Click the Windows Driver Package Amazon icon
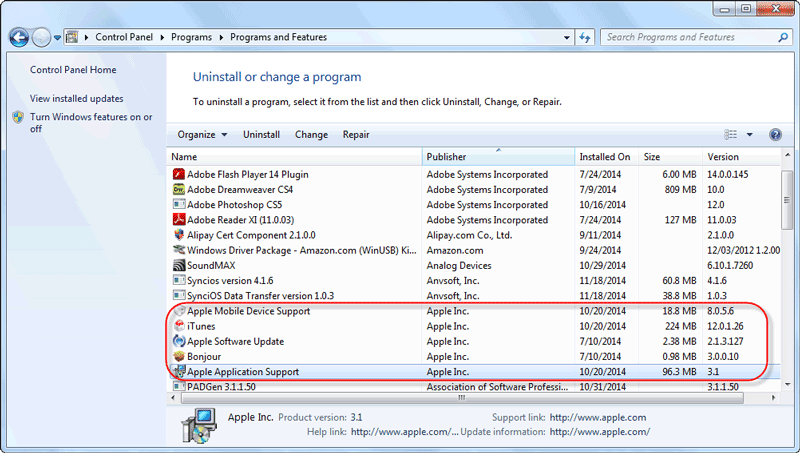Screen dimensions: 800x453 click(179, 250)
